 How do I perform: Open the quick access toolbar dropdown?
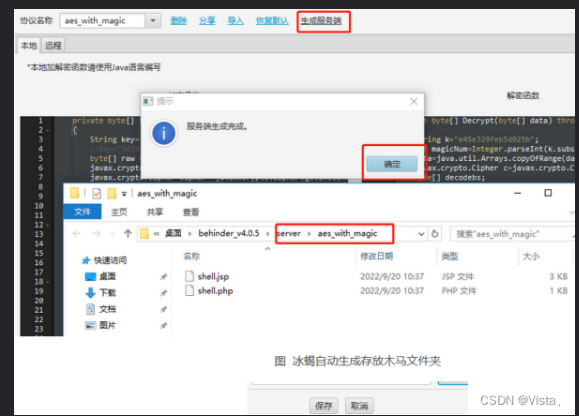point(124,194)
